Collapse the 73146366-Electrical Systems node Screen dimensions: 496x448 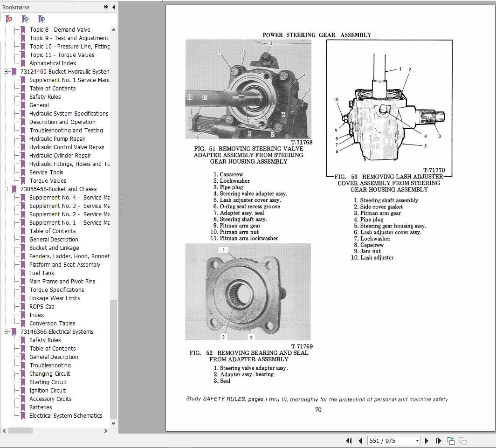6,332
